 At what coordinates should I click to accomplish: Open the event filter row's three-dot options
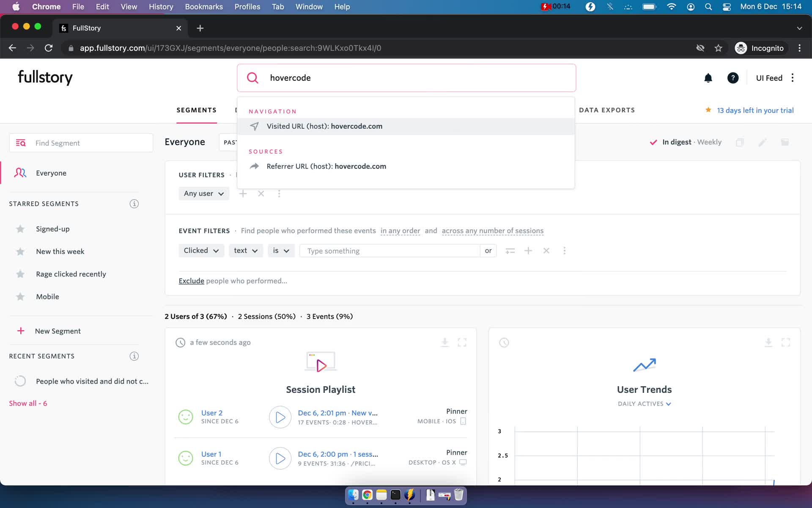coord(564,251)
